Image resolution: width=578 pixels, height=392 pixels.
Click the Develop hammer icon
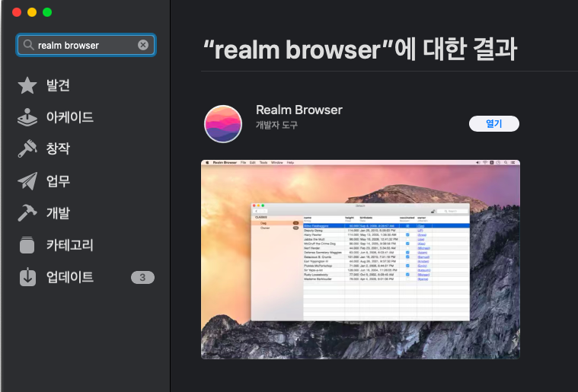(x=27, y=213)
